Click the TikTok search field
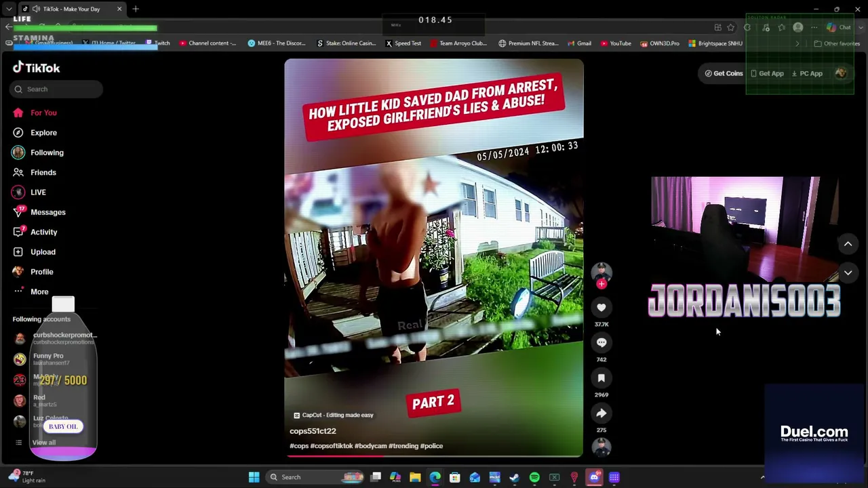868x488 pixels. pos(56,89)
